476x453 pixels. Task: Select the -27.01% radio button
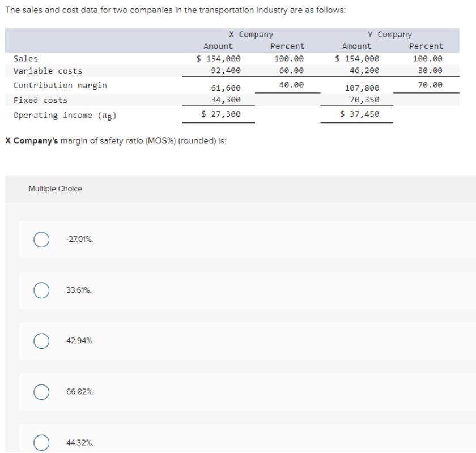41,240
